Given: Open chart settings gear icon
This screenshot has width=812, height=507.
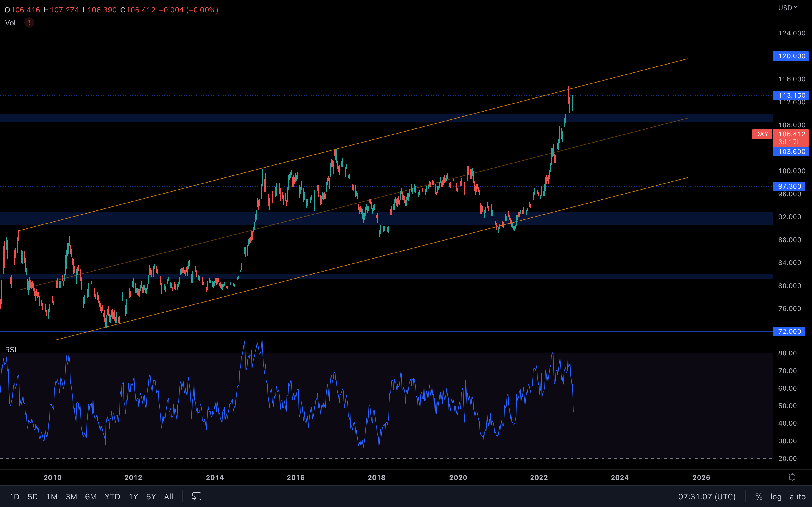Looking at the screenshot, I should click(x=792, y=477).
